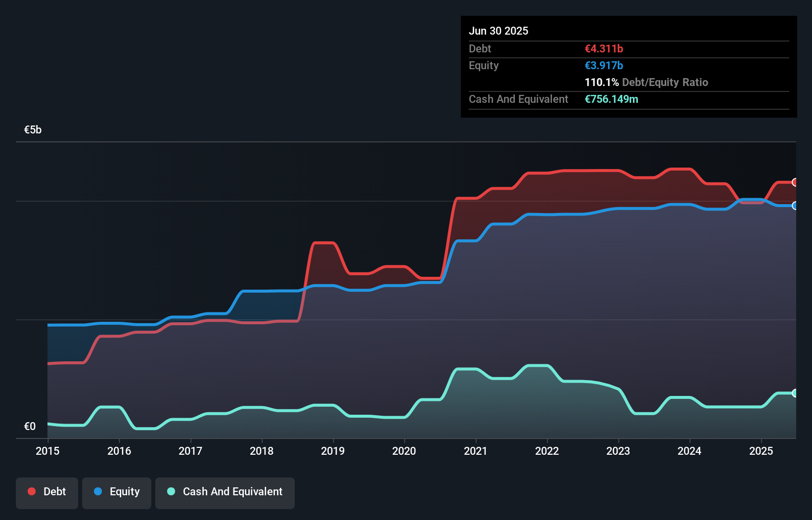The height and width of the screenshot is (520, 812).
Task: Select the 2021 x-axis label
Action: click(x=476, y=451)
